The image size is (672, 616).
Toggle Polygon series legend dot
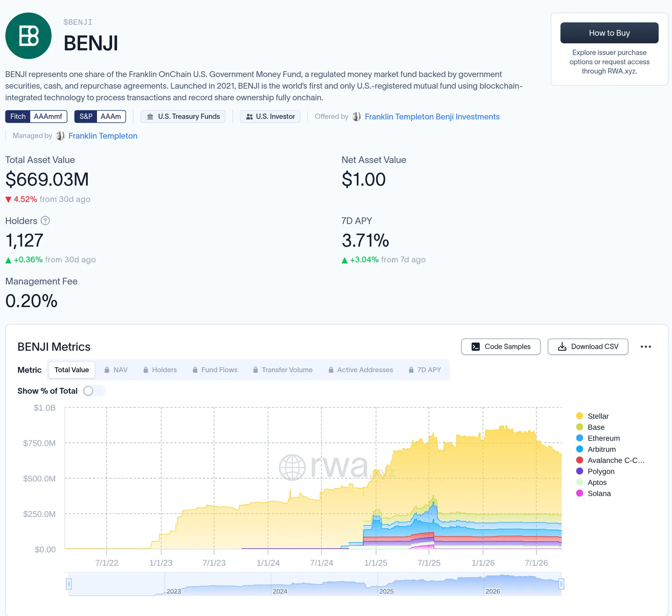pyautogui.click(x=580, y=471)
